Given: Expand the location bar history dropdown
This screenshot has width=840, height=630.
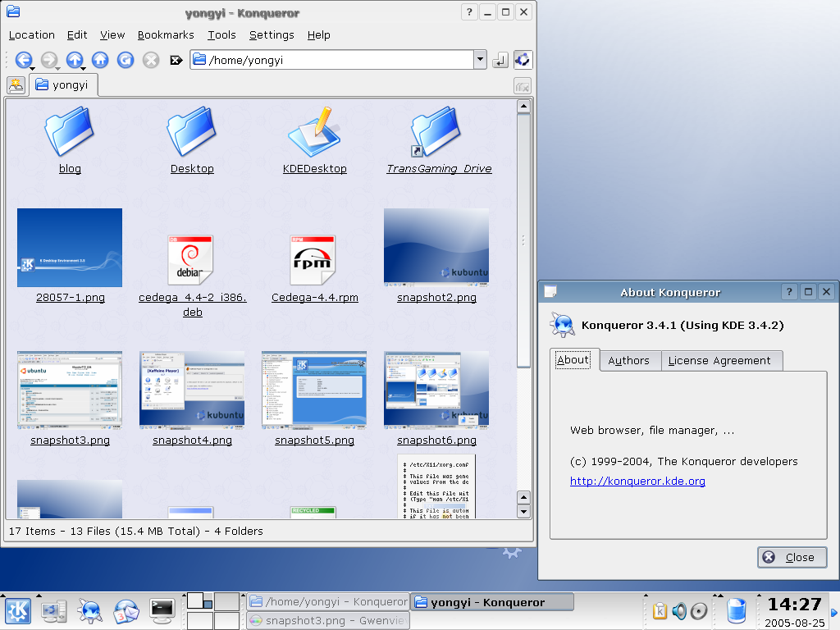Looking at the screenshot, I should click(481, 60).
